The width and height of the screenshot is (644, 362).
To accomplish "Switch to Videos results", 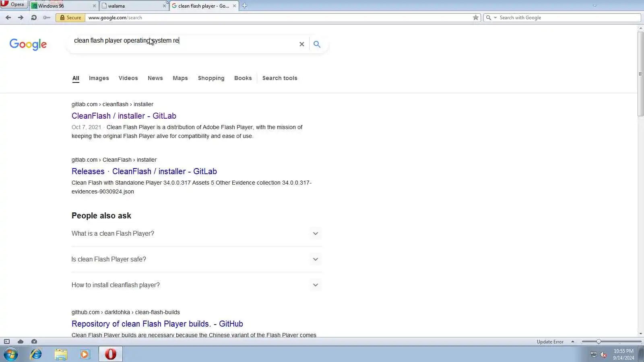I will point(128,78).
